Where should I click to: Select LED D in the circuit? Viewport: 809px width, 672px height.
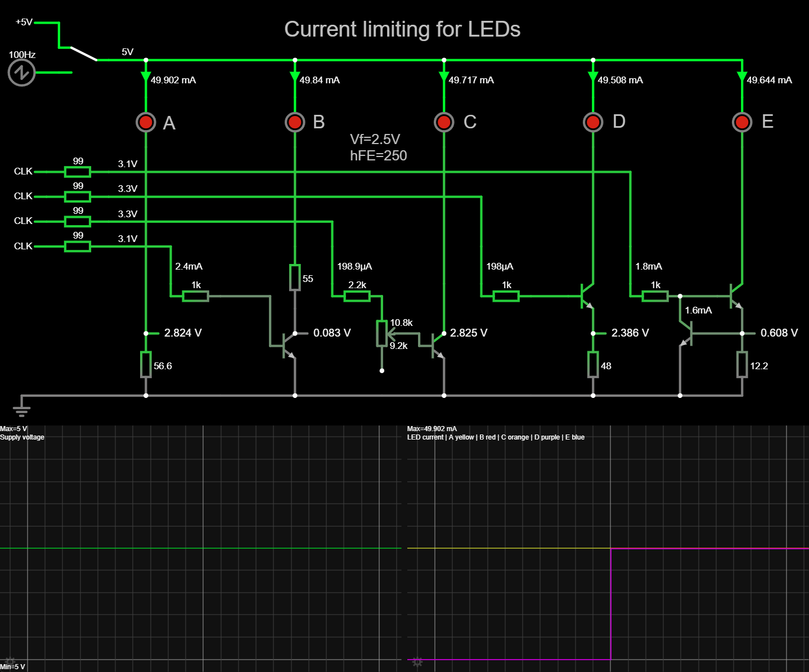pyautogui.click(x=593, y=122)
